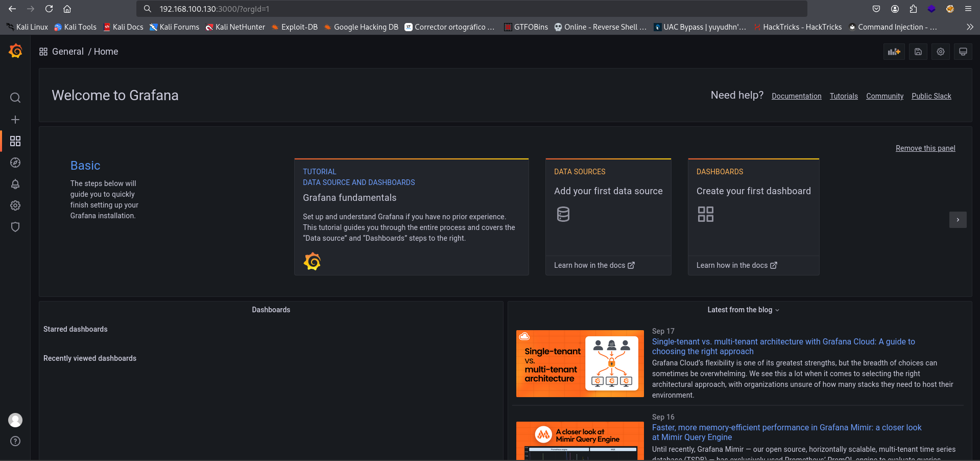980x461 pixels.
Task: Click the Recently viewed dashboards heading
Action: pos(90,358)
